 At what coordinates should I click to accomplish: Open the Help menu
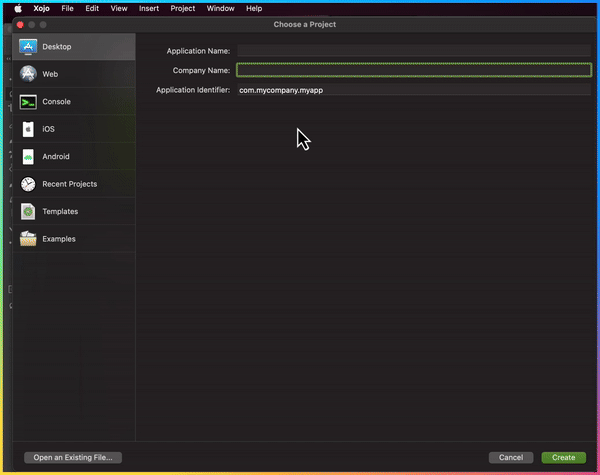254,8
